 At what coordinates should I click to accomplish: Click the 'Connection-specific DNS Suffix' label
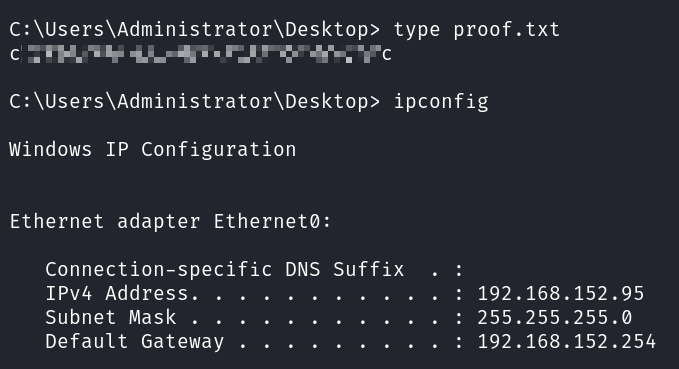point(225,270)
